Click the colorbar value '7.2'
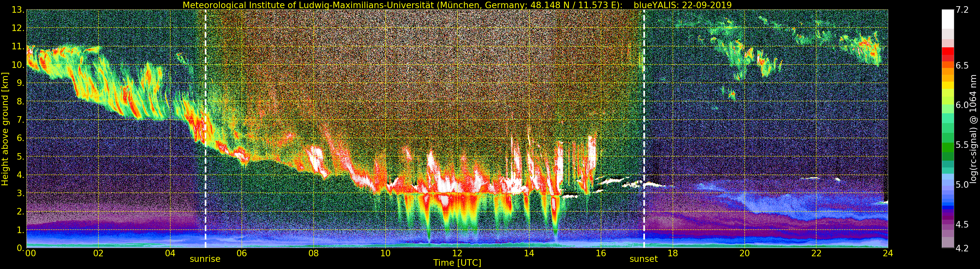This screenshot has width=980, height=269. 962,10
